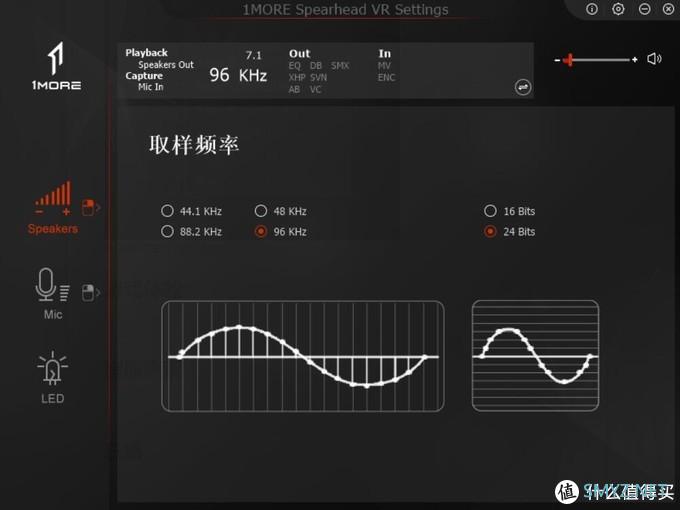Screen dimensions: 680x510
Task: Close the Spearhead VR settings window
Action: coord(669,9)
